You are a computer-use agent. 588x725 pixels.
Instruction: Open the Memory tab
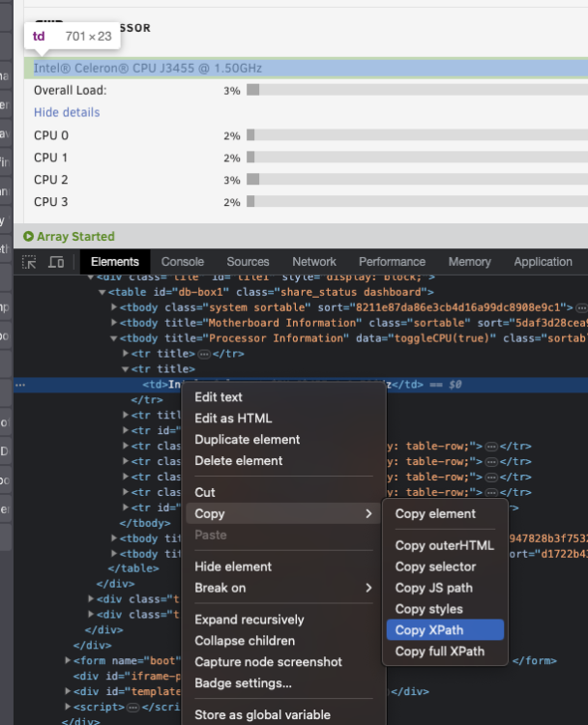[470, 262]
